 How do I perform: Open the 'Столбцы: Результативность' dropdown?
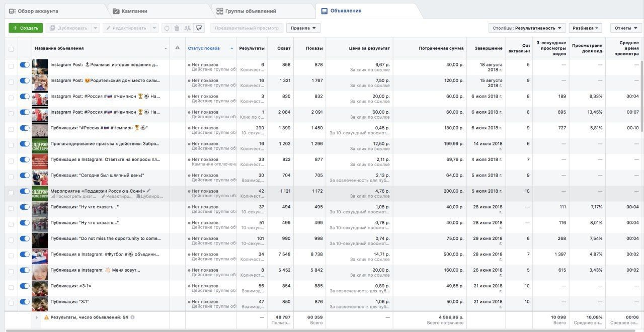[x=527, y=28]
